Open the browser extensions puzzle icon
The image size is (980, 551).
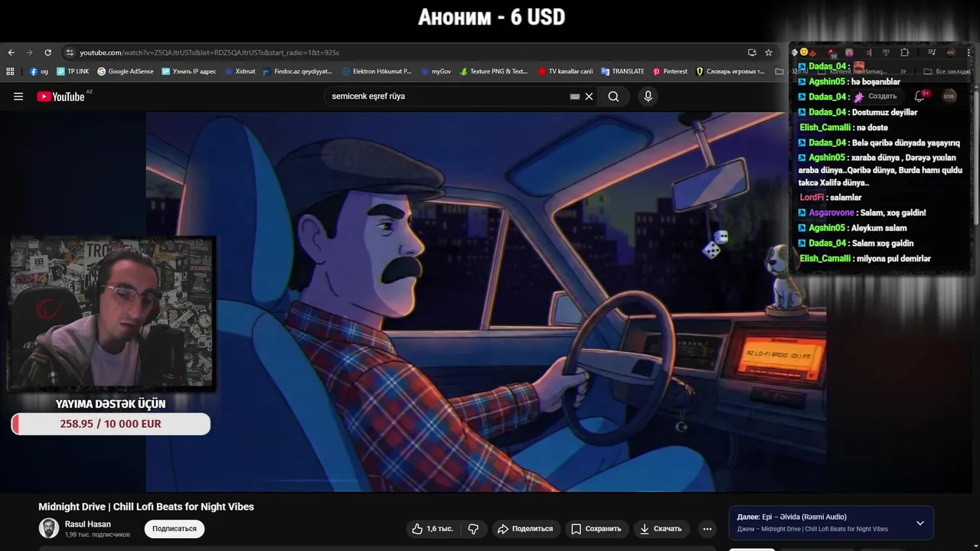pyautogui.click(x=904, y=52)
